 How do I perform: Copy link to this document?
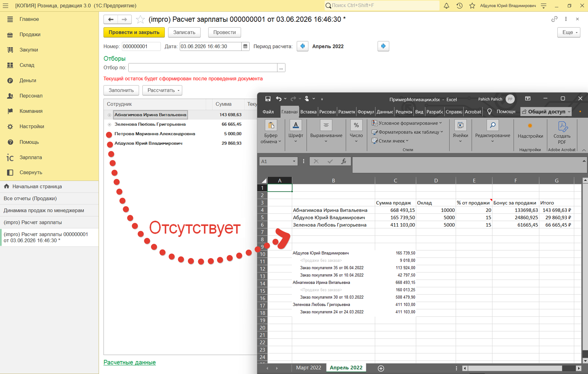(x=554, y=19)
